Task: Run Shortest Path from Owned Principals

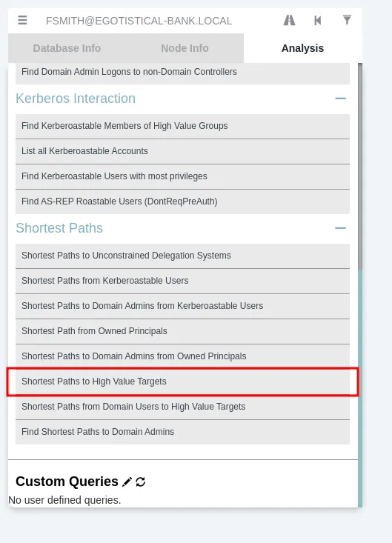Action: 182,331
